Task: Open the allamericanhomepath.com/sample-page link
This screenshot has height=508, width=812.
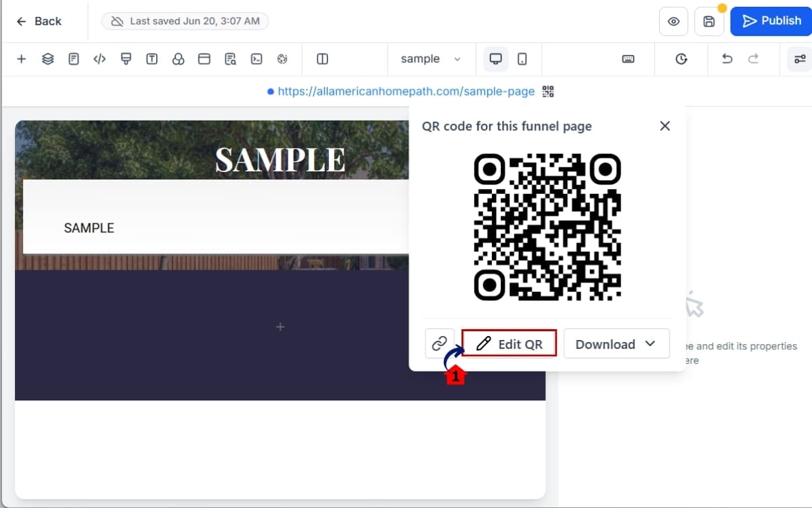Action: (406, 91)
